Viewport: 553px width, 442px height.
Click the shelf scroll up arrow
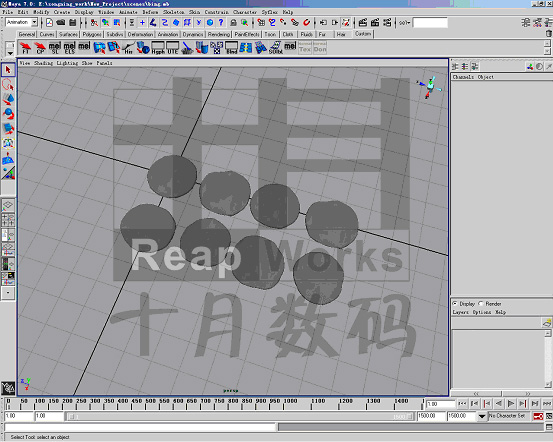point(548,43)
